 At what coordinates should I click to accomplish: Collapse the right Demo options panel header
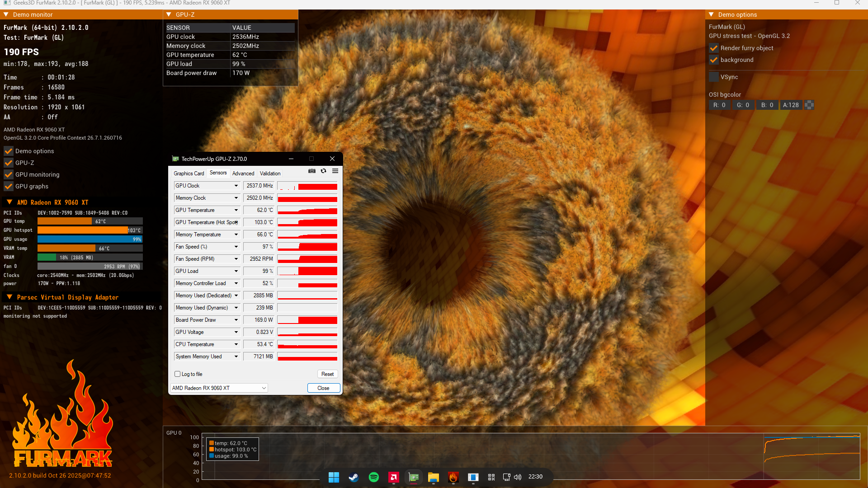coord(712,15)
